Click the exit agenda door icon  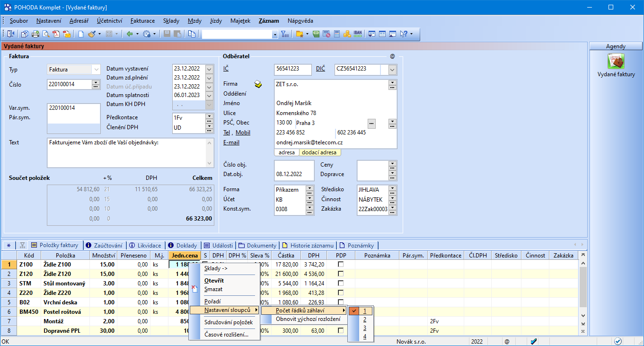pos(10,34)
